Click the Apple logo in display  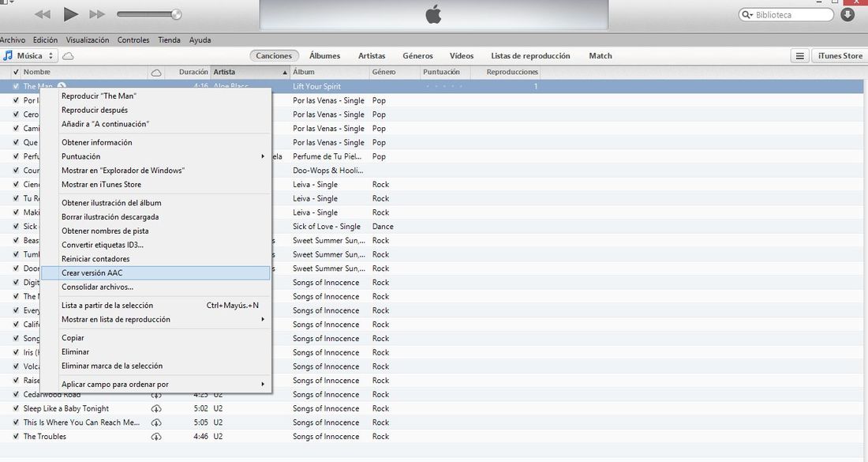tap(433, 14)
